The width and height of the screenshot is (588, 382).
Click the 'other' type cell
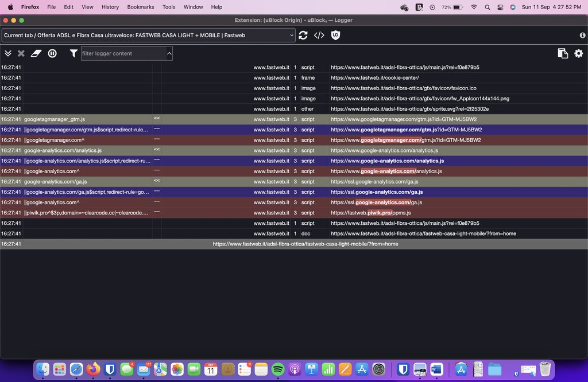pos(307,109)
